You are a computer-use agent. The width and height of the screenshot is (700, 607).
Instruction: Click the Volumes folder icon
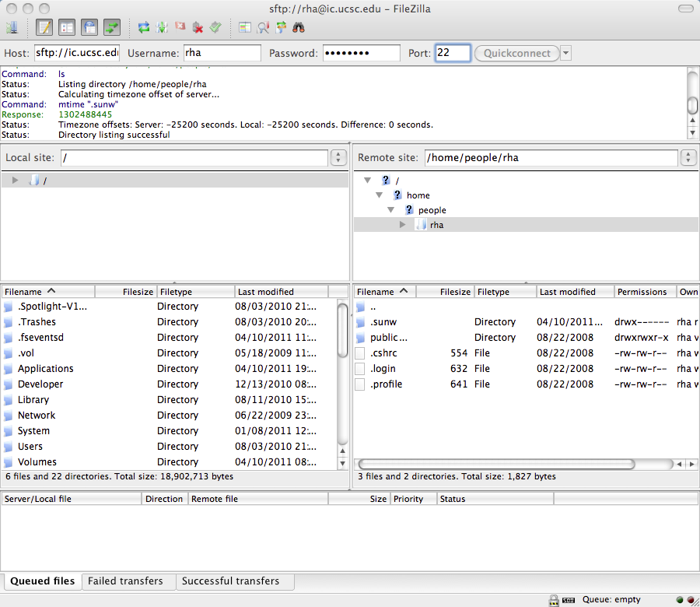pyautogui.click(x=9, y=462)
